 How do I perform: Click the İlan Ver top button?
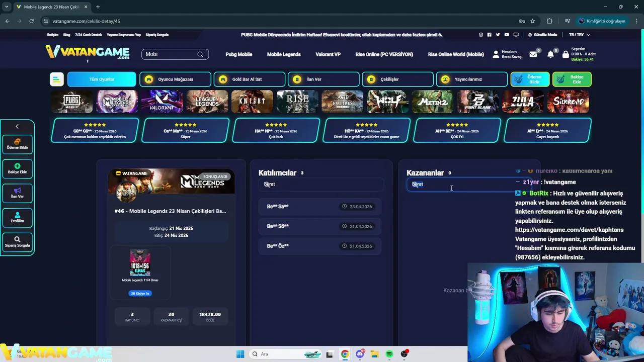click(324, 79)
